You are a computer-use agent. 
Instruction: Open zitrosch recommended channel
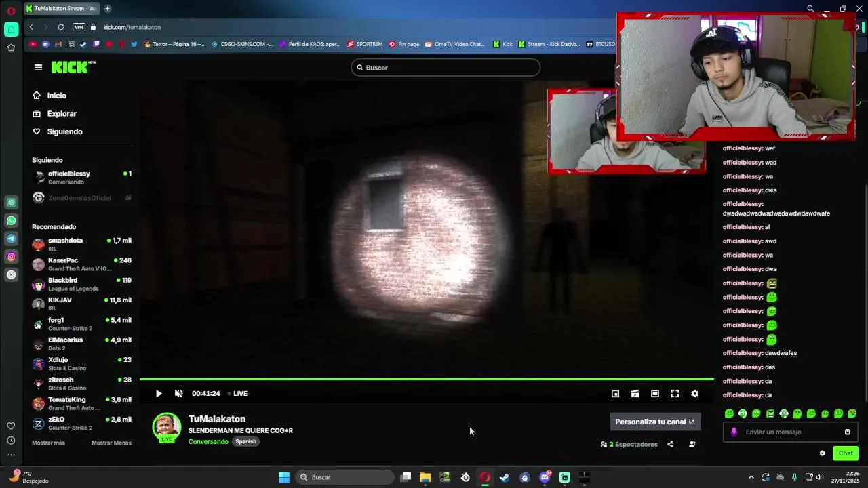pyautogui.click(x=81, y=384)
